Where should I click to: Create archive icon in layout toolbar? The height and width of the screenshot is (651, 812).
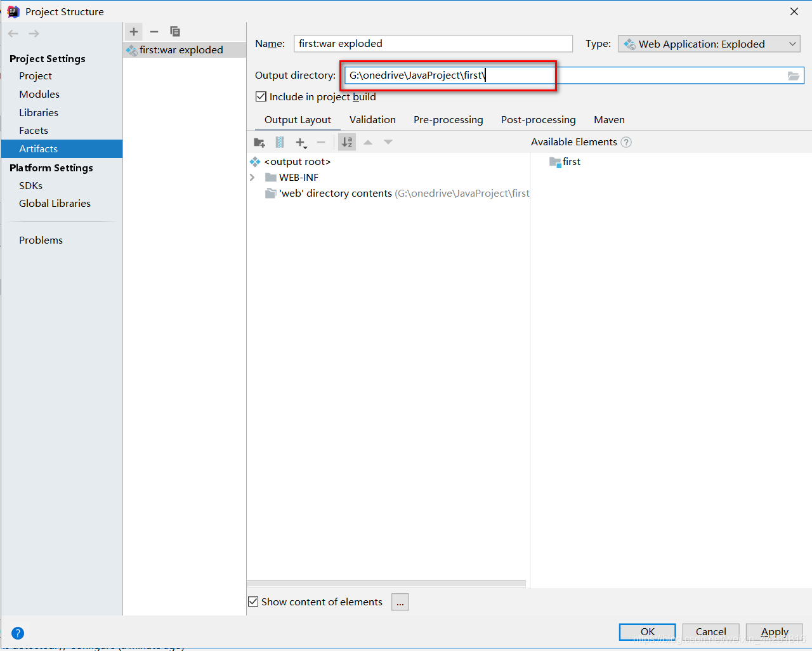(x=280, y=142)
